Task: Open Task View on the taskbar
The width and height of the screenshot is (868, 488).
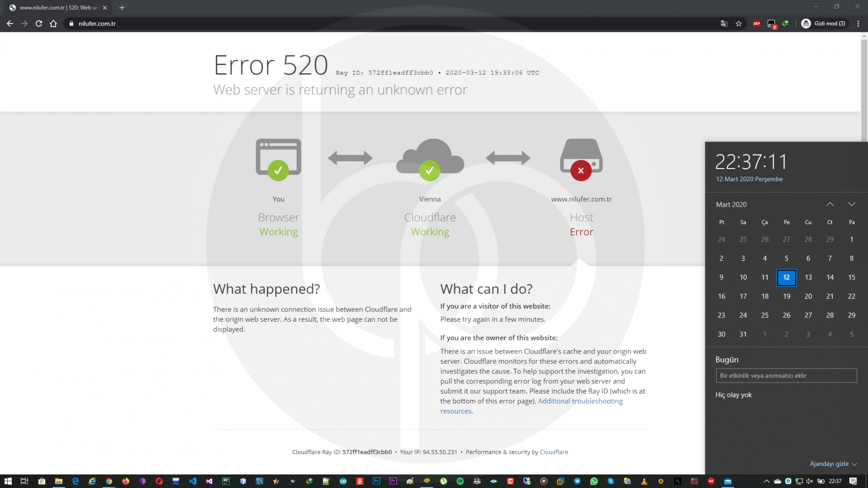Action: coord(25,481)
